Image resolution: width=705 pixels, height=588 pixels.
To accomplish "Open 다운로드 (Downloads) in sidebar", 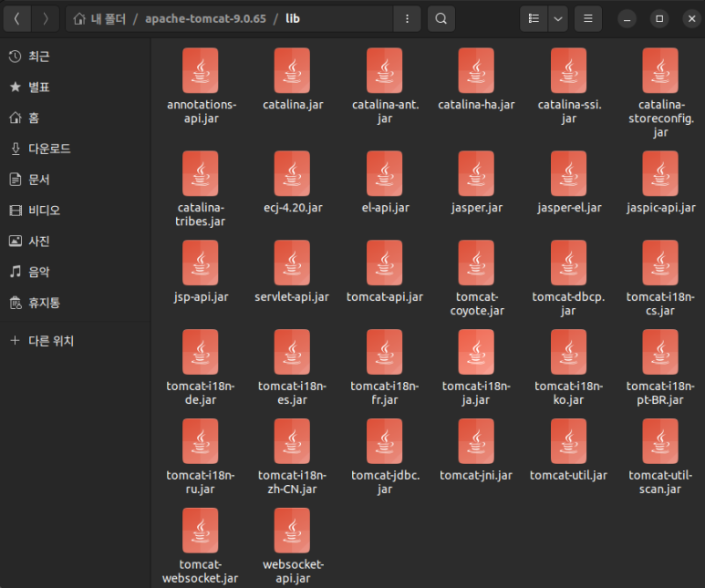I will (x=75, y=149).
